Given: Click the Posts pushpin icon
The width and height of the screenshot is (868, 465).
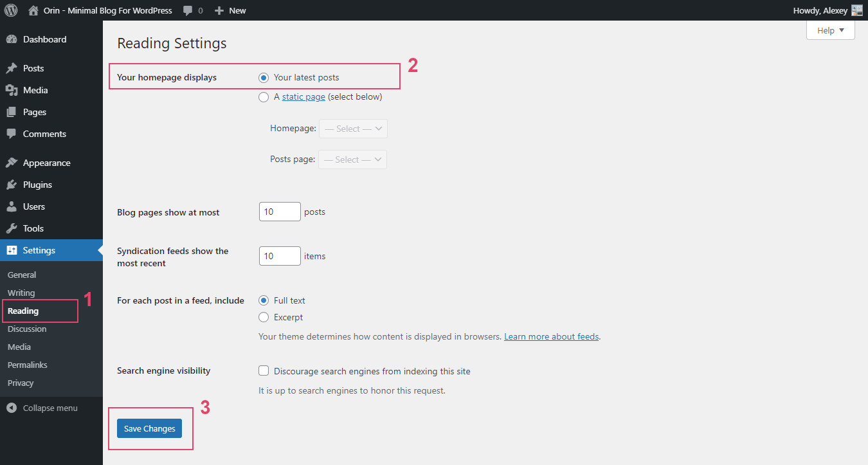Looking at the screenshot, I should click(12, 68).
